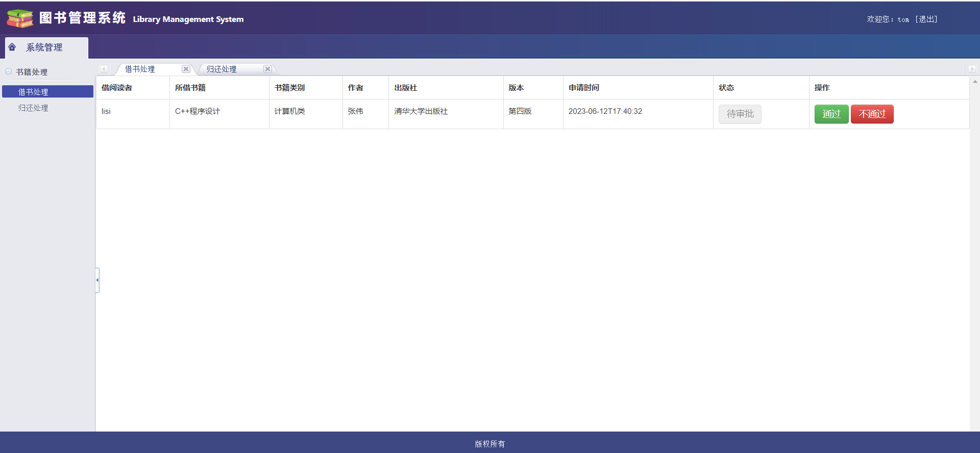The height and width of the screenshot is (453, 980).
Task: Close the 归还处理 tab
Action: coord(267,69)
